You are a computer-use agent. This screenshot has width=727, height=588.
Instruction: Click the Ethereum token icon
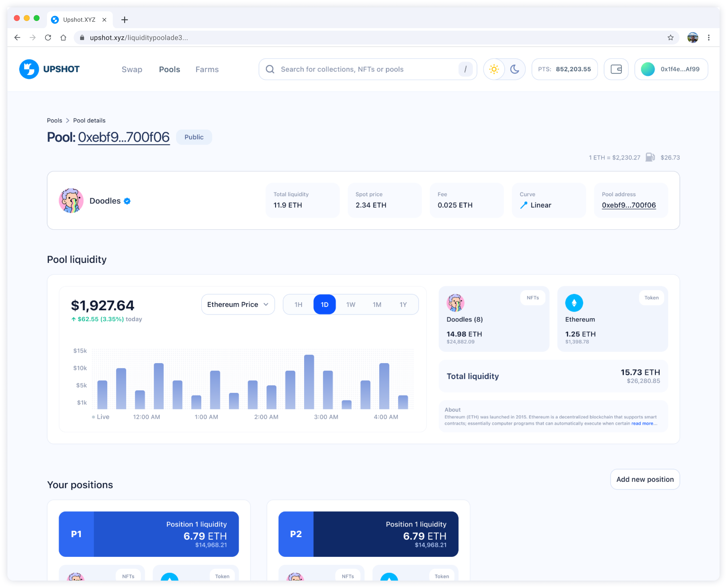pyautogui.click(x=574, y=302)
